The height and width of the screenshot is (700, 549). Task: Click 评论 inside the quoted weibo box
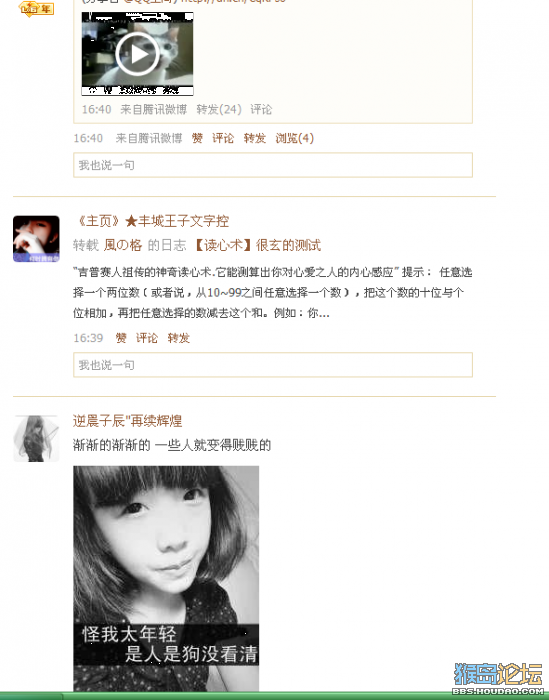[261, 109]
